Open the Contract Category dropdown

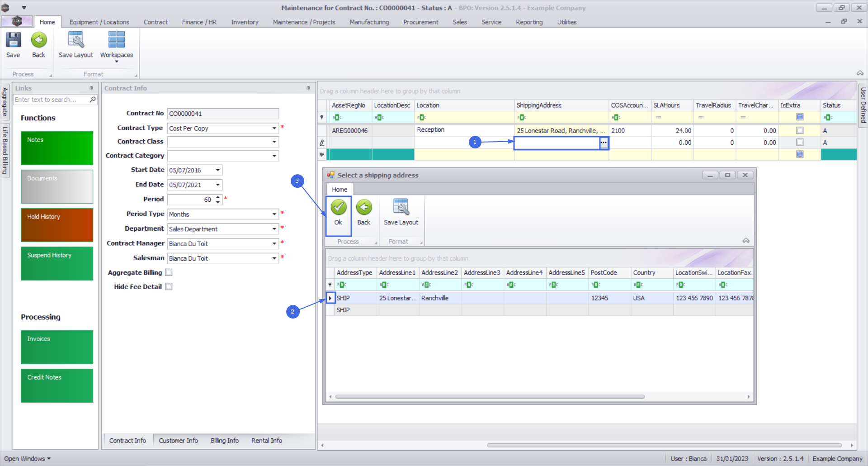pyautogui.click(x=274, y=156)
